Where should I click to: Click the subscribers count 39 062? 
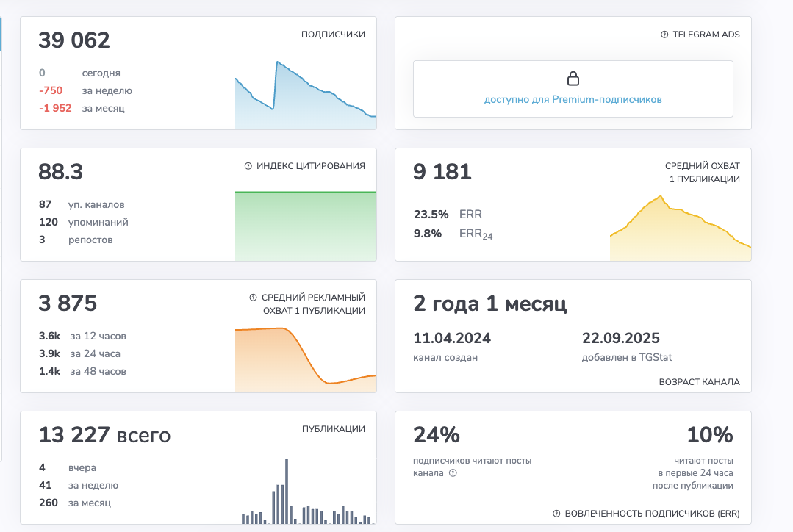pos(74,40)
